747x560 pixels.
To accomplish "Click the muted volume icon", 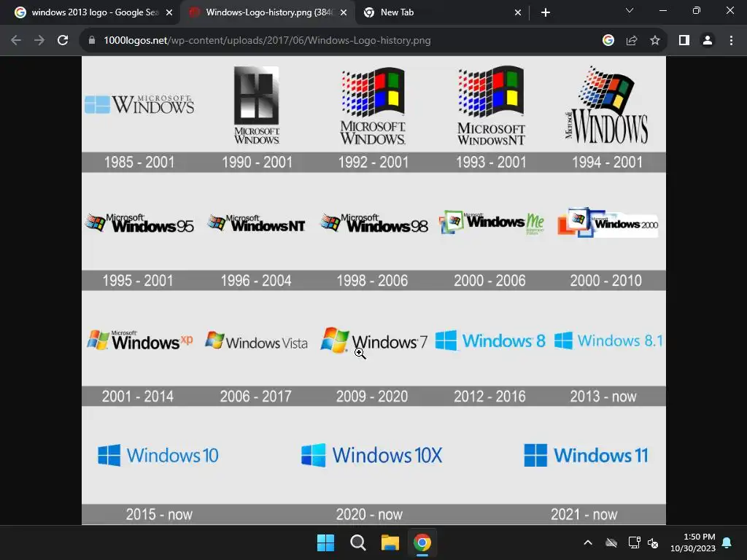I will [653, 542].
